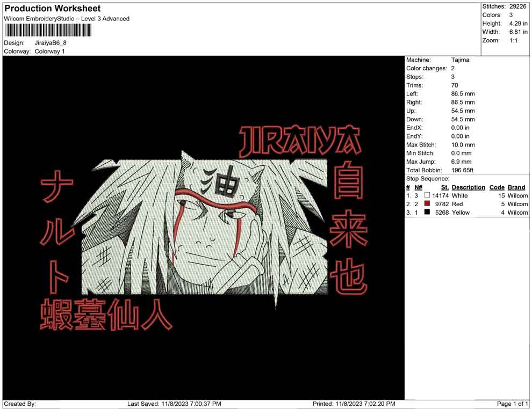Click the 'St.' column header
This screenshot has width=532, height=409.
click(445, 187)
